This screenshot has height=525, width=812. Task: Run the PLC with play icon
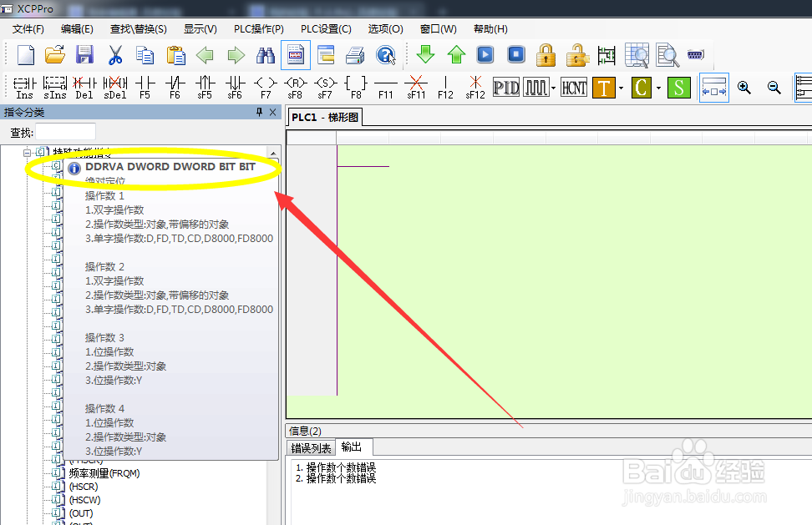pyautogui.click(x=485, y=54)
